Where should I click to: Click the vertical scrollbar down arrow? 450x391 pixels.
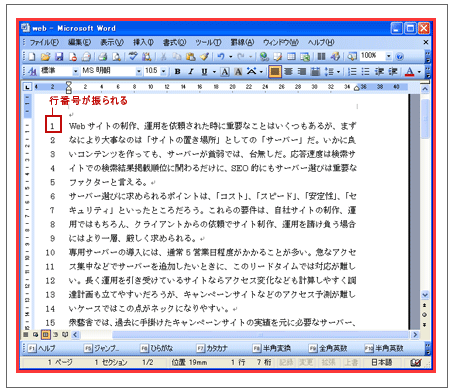pyautogui.click(x=425, y=295)
